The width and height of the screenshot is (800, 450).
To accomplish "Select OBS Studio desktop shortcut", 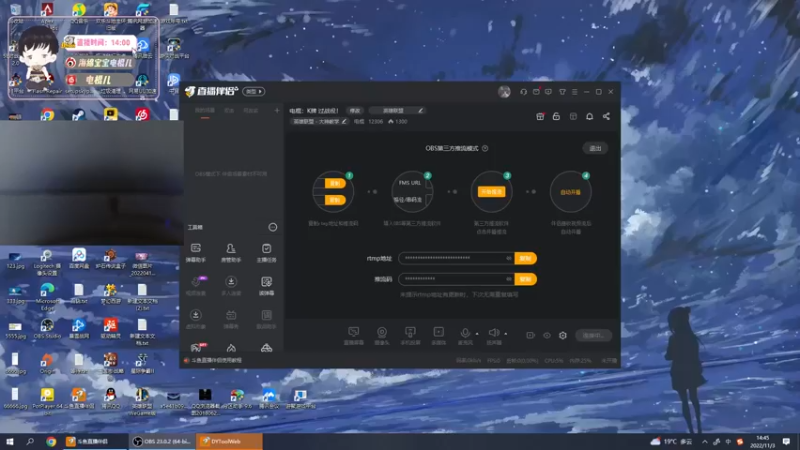I will pos(47,329).
